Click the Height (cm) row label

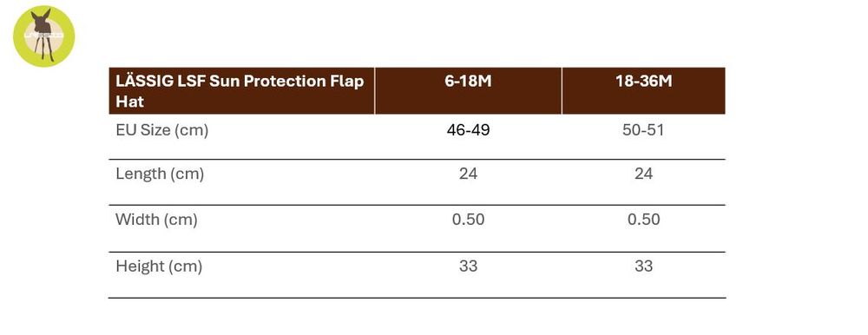point(159,266)
